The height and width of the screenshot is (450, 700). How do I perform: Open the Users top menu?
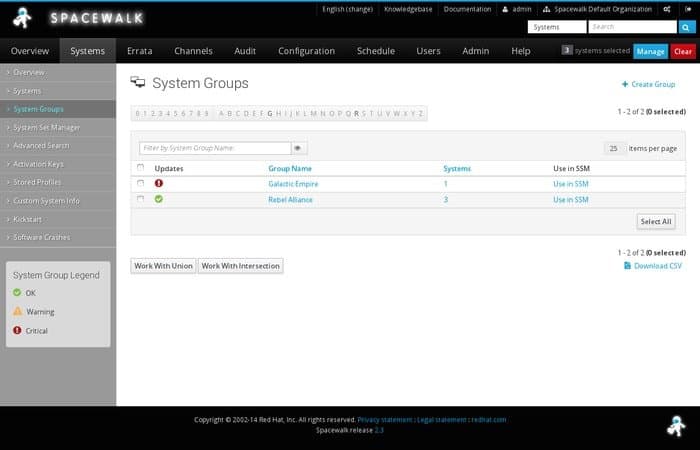(428, 51)
